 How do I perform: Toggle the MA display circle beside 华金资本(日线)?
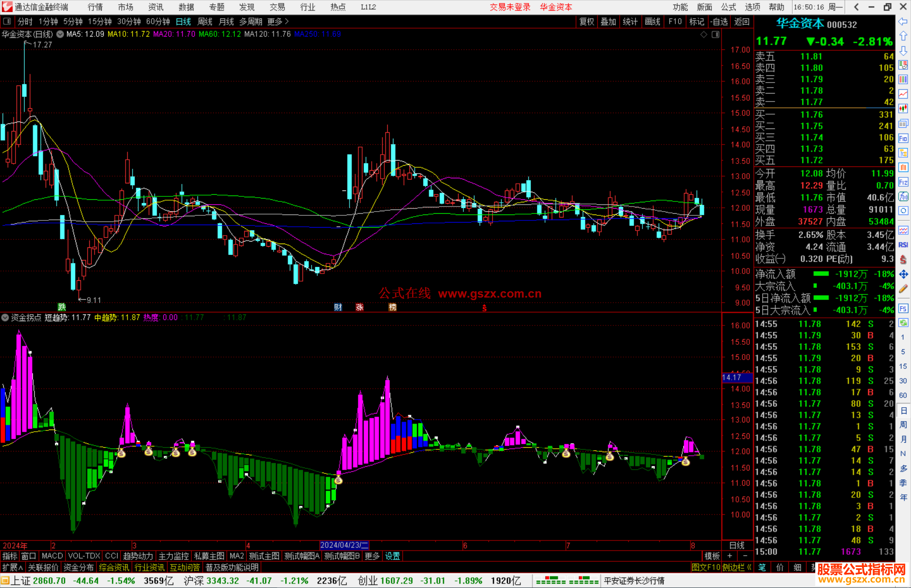click(60, 34)
